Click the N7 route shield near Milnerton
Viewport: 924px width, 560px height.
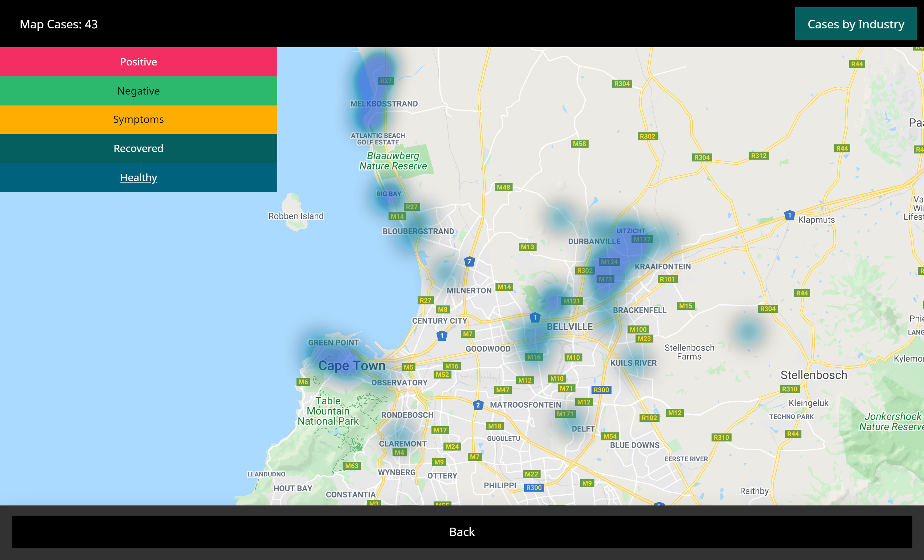pyautogui.click(x=469, y=261)
